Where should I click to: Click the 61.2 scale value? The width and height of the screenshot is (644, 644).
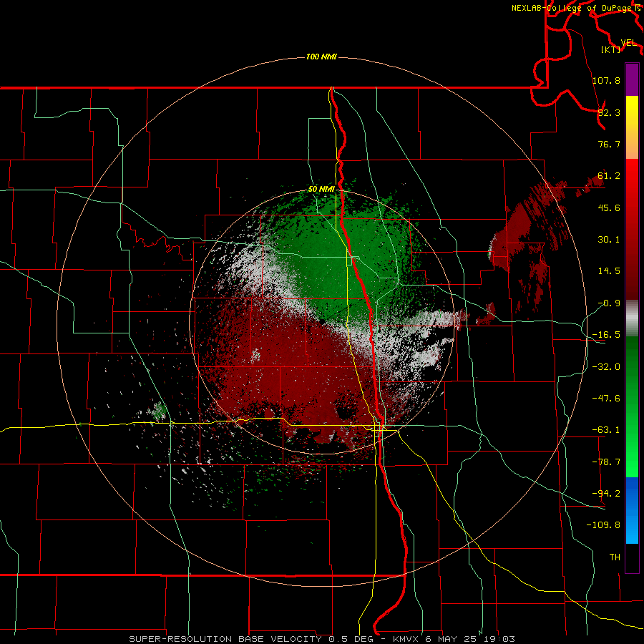[609, 176]
